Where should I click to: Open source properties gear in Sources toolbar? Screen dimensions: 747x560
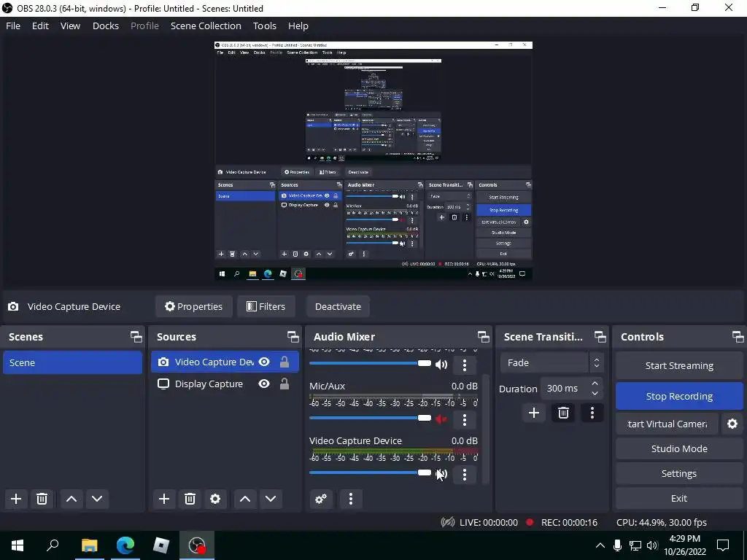click(x=215, y=499)
